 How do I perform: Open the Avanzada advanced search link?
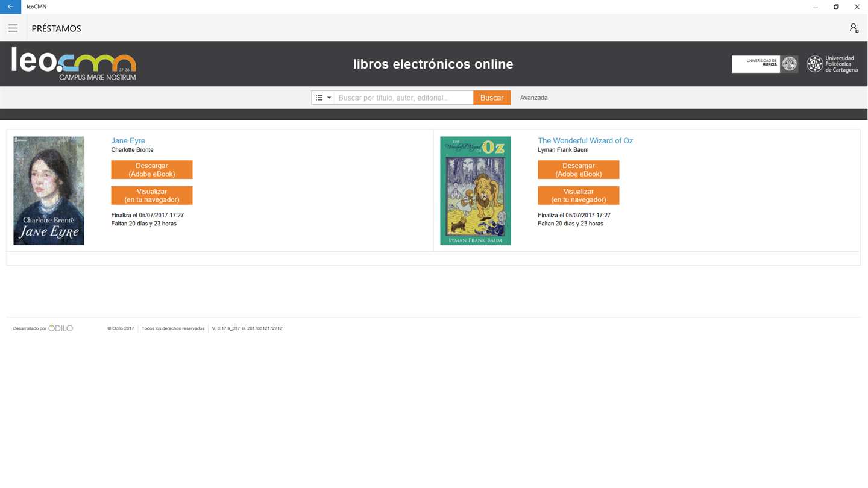pos(533,98)
